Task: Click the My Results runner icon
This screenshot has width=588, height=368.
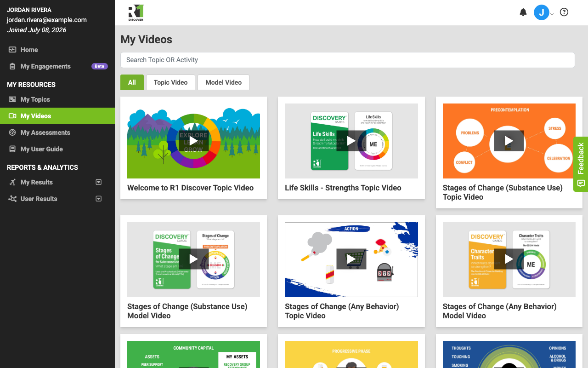Action: click(x=12, y=182)
